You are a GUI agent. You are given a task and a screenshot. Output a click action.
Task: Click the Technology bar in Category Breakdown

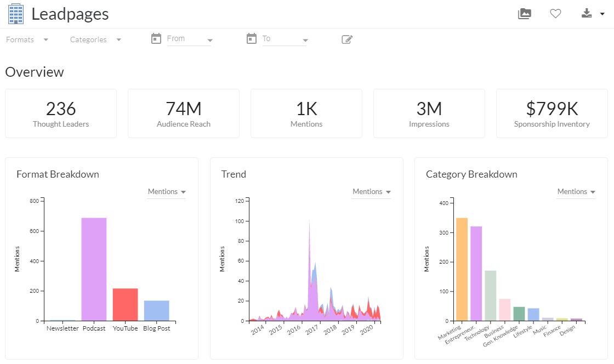pos(491,295)
